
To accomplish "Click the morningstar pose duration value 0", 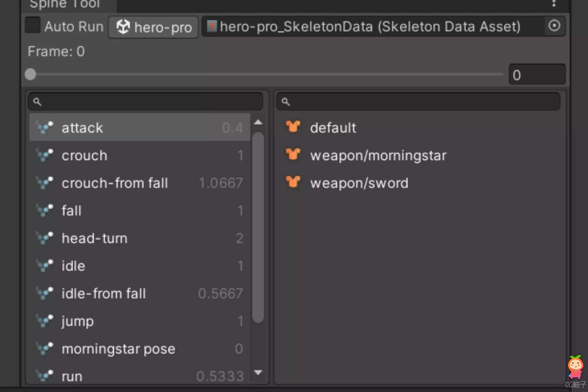I will (x=239, y=349).
